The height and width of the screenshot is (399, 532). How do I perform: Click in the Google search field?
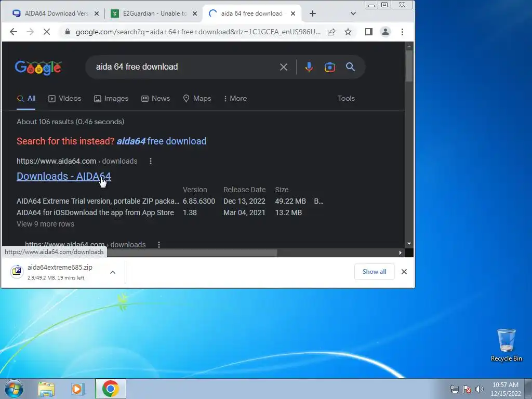point(183,67)
